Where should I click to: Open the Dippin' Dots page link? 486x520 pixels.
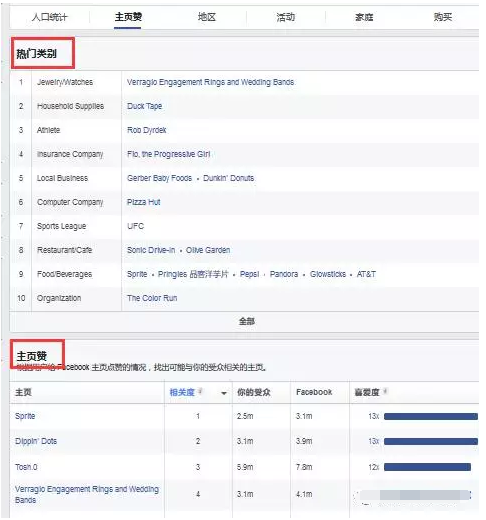coord(36,441)
